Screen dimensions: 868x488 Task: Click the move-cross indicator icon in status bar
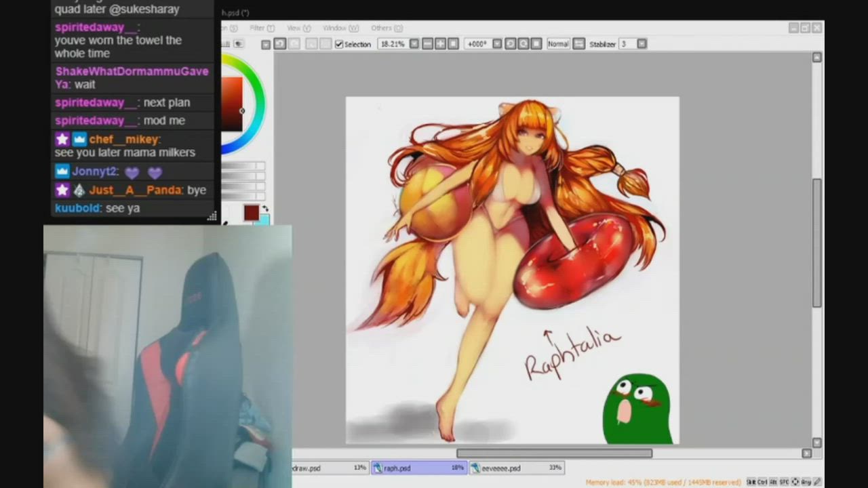(795, 482)
